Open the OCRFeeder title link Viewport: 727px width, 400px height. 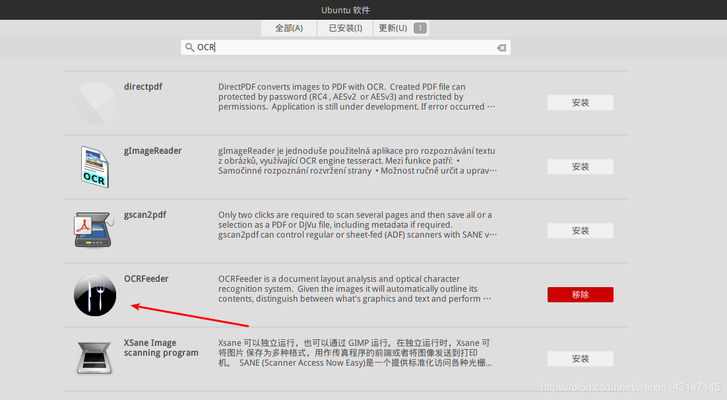tap(148, 279)
